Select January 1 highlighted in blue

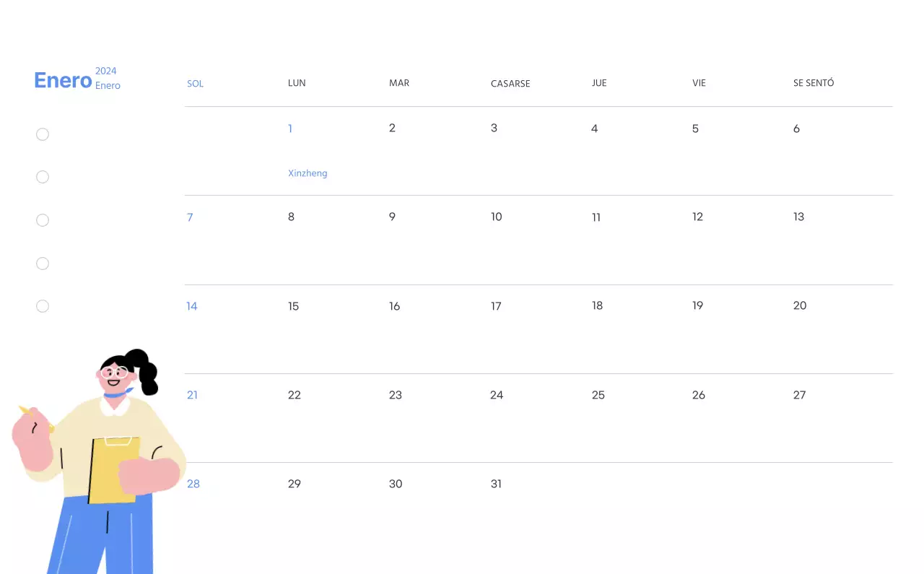[290, 129]
